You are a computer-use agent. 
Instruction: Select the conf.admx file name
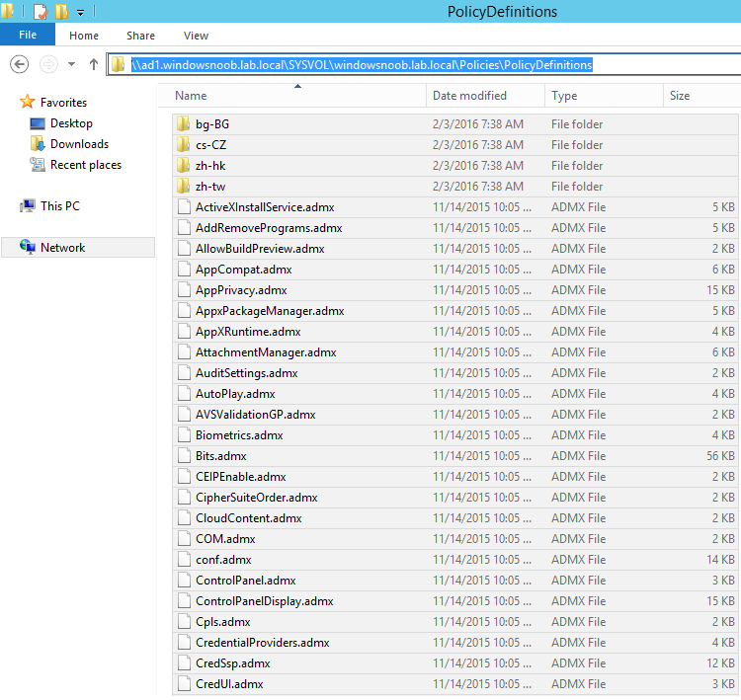click(x=223, y=560)
